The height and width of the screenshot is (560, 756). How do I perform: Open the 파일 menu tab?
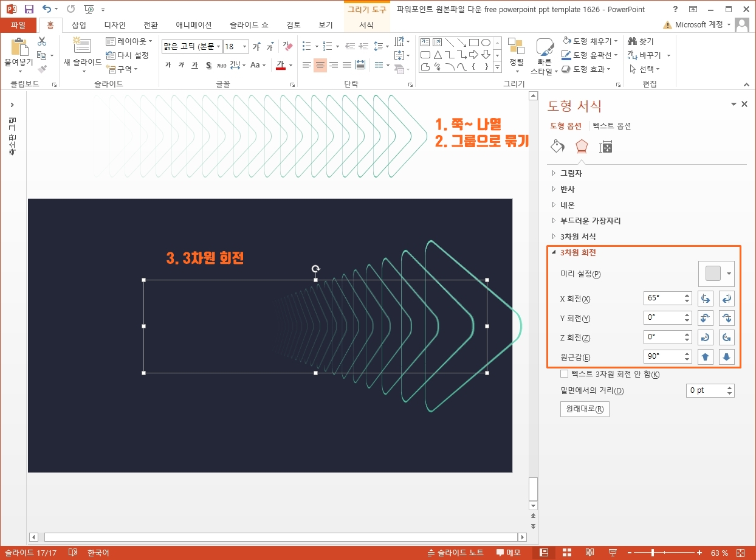[19, 25]
